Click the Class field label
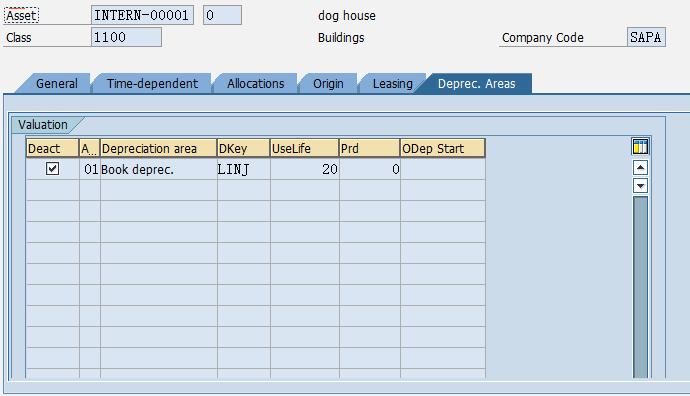Viewport: 690px width, 396px height. click(x=18, y=38)
